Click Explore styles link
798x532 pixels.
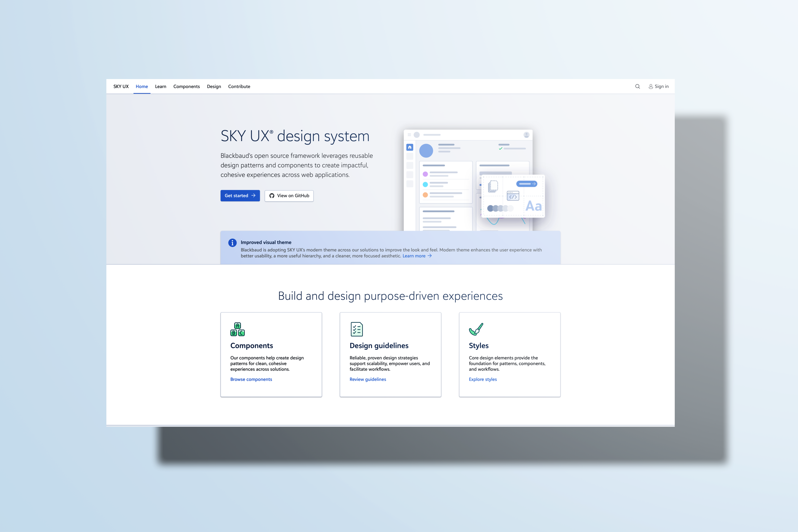(483, 379)
